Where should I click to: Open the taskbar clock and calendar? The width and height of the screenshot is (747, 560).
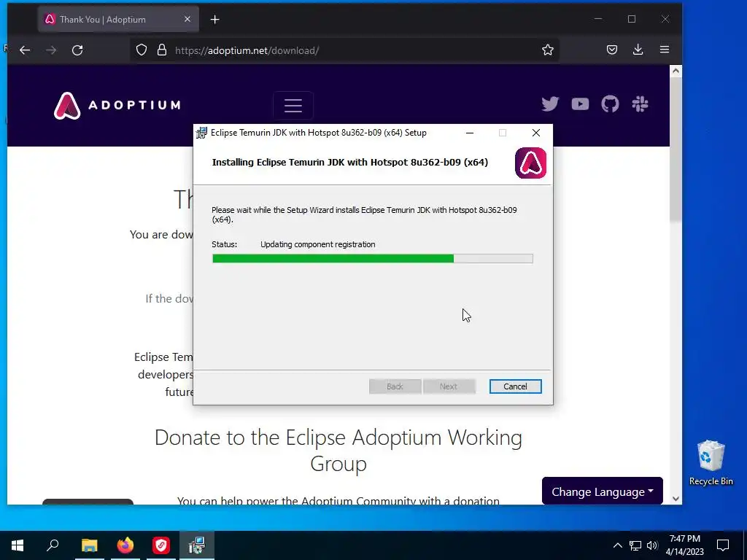tap(684, 545)
